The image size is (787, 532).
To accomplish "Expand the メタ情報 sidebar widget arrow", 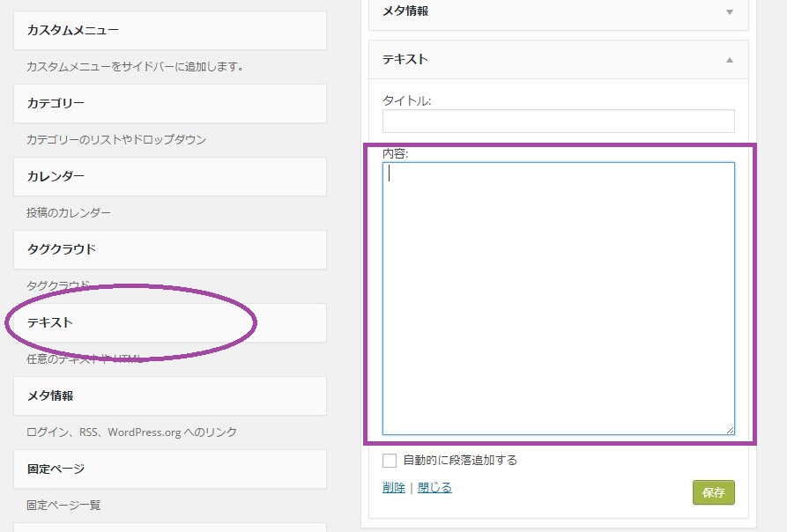I will (x=729, y=12).
